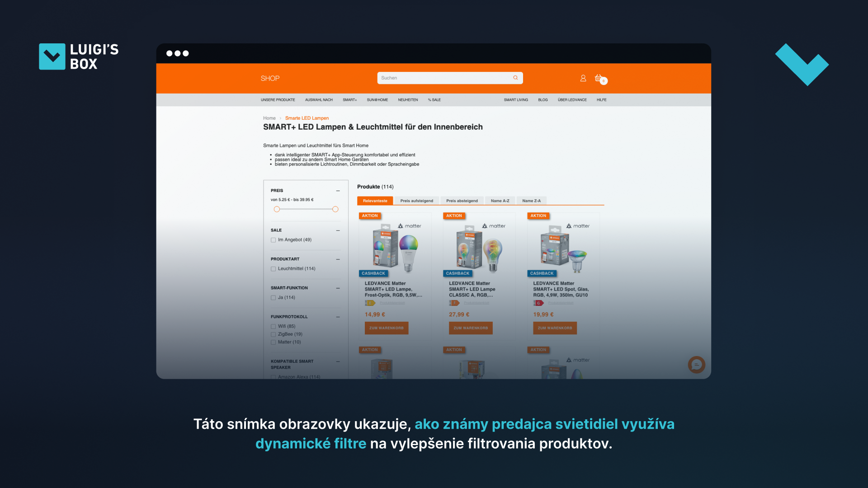
Task: Open the chat bubble widget
Action: tap(696, 364)
